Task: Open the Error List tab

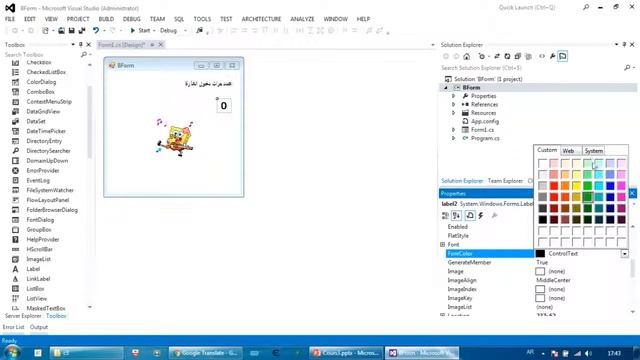Action: [x=13, y=327]
